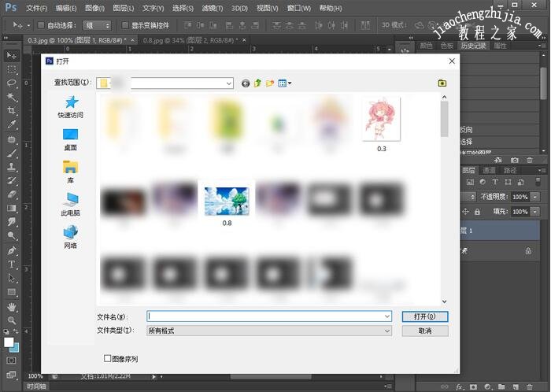Open the file type format dropdown
Viewport: 551px width, 392px height.
(386, 331)
